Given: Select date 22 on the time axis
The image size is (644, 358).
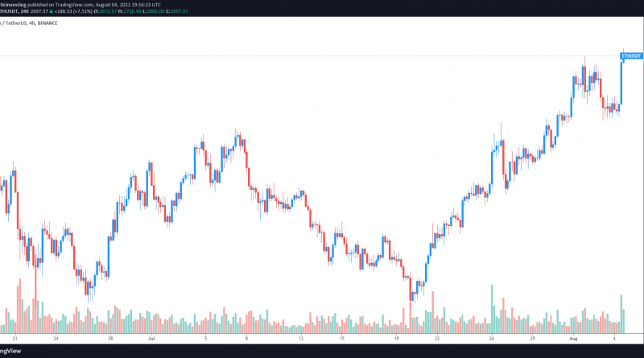Looking at the screenshot, I should (x=439, y=339).
